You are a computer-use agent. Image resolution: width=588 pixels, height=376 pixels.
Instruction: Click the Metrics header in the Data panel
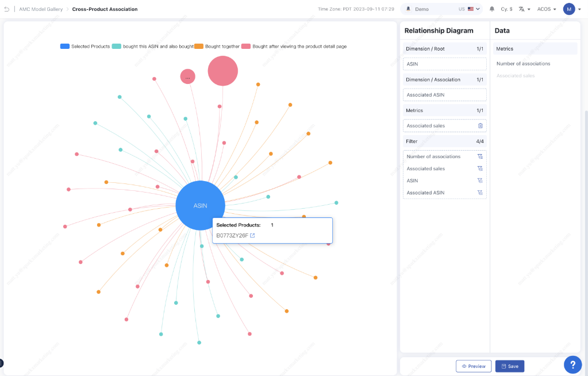(535, 49)
